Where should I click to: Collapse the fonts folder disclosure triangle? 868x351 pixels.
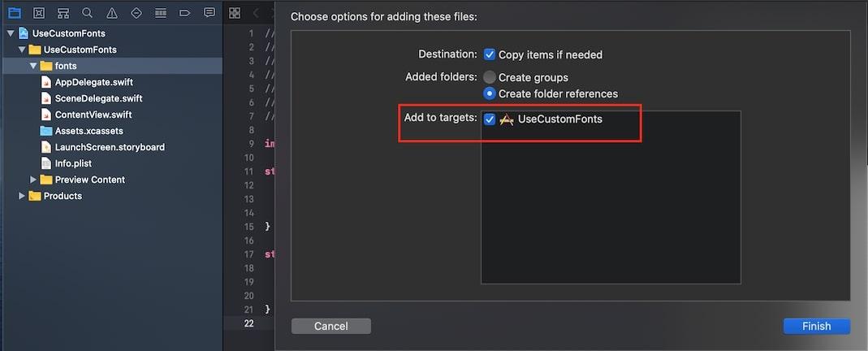33,66
